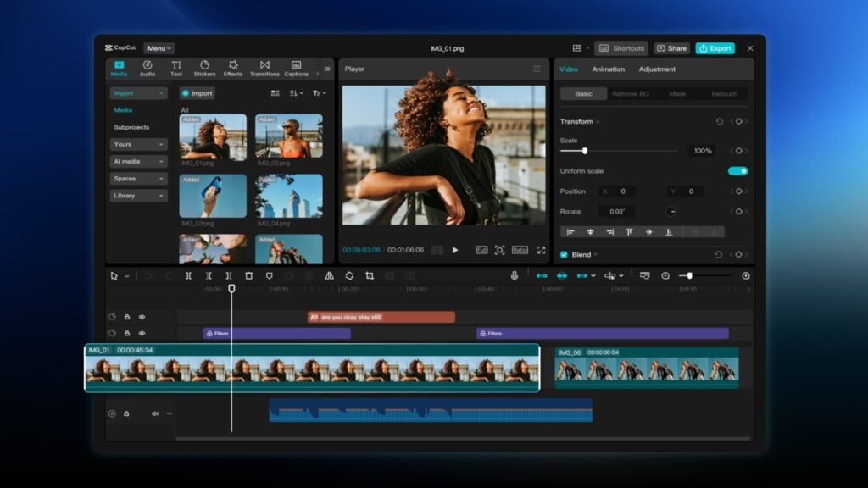Viewport: 868px width, 488px height.
Task: Add a keyframe for Position
Action: 738,191
